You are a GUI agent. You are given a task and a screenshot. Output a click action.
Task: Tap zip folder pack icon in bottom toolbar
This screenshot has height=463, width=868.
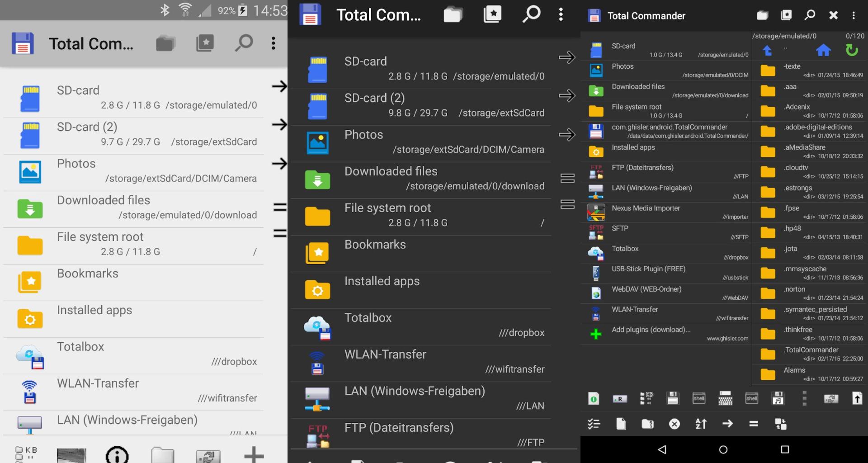pos(647,424)
